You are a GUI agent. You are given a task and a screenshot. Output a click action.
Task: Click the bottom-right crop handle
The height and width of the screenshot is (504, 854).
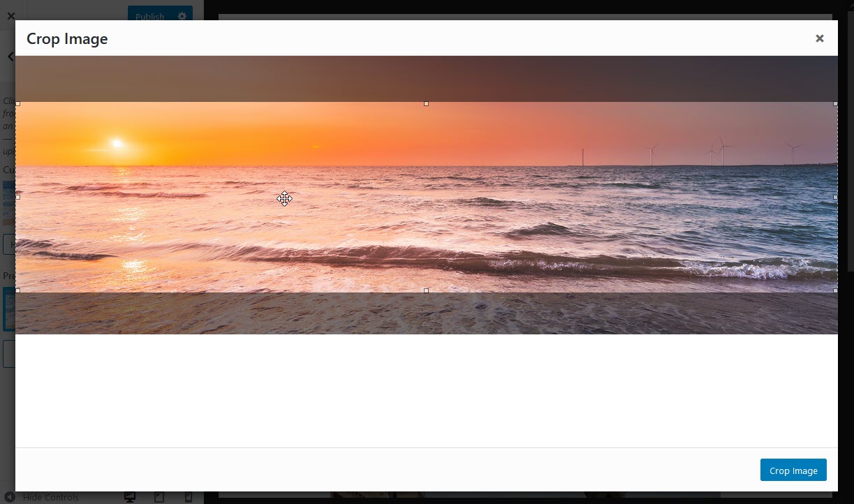click(835, 290)
